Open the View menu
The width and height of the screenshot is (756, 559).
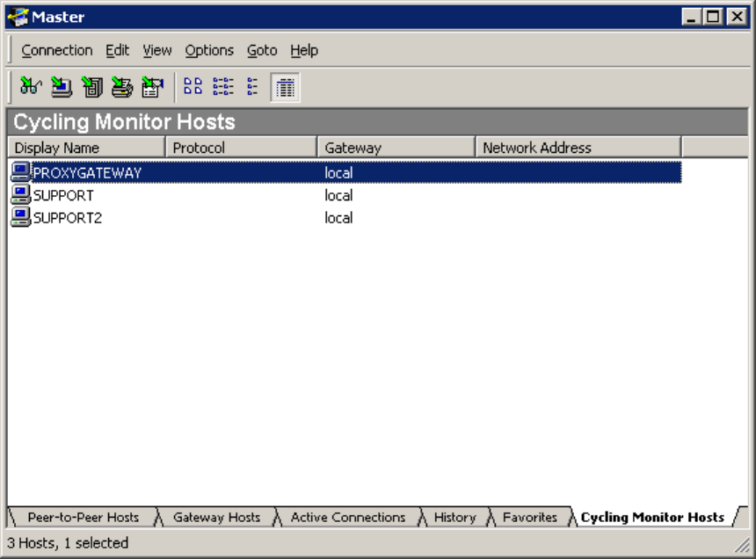point(157,50)
